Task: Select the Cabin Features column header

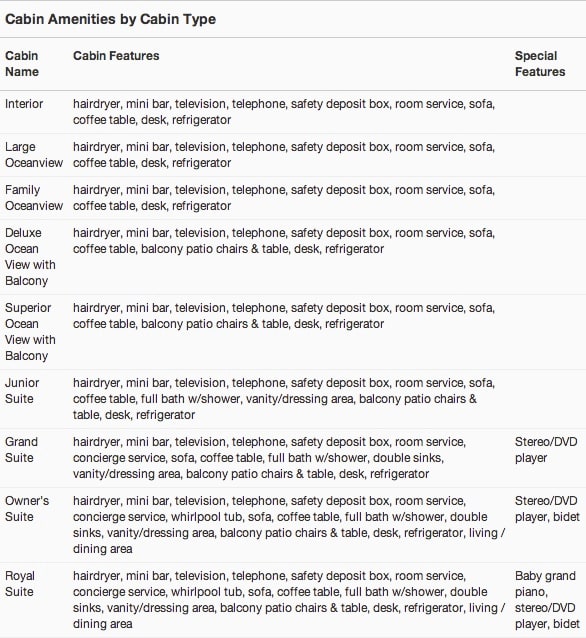Action: coord(116,56)
